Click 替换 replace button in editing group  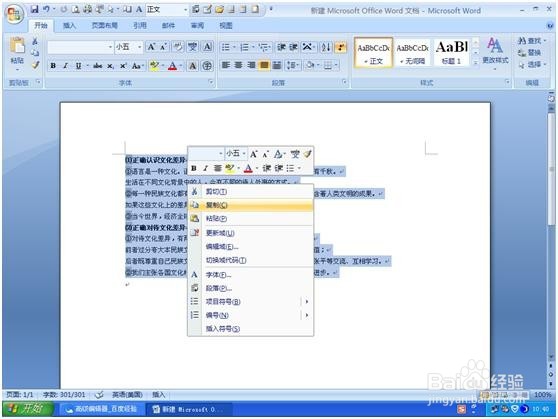click(530, 53)
